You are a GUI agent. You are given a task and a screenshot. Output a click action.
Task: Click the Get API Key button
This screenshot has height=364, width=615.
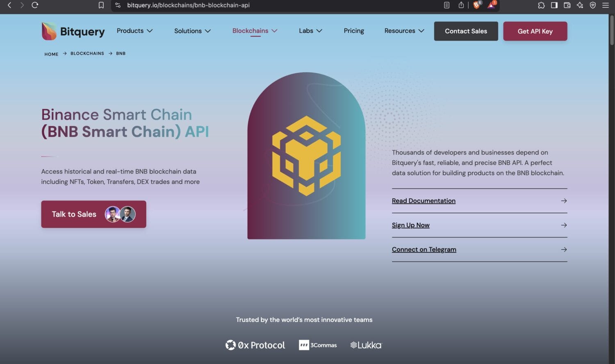pyautogui.click(x=535, y=31)
